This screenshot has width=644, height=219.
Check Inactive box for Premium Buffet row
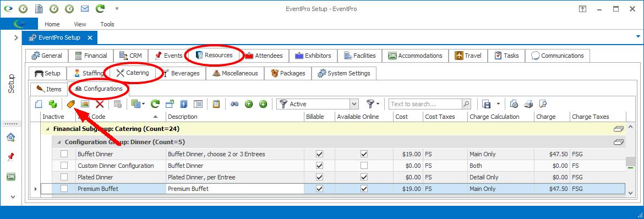click(x=64, y=189)
